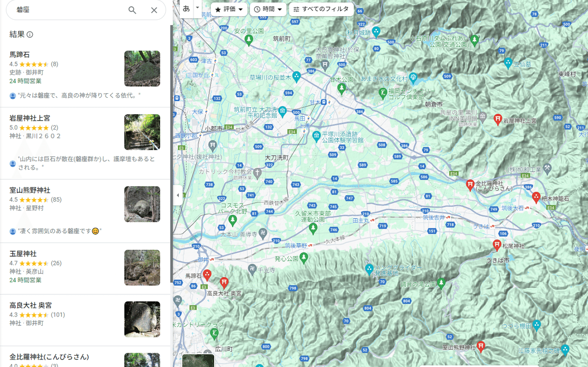Click the 立山墓 landmark marker
This screenshot has height=367, width=588.
pos(508,63)
